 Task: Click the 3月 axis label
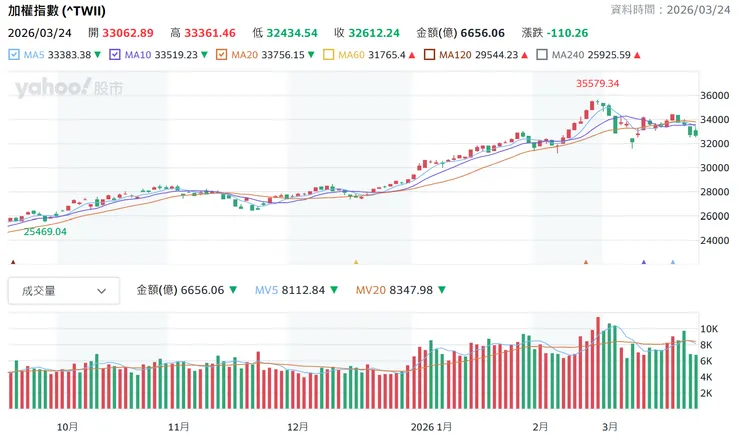610,427
